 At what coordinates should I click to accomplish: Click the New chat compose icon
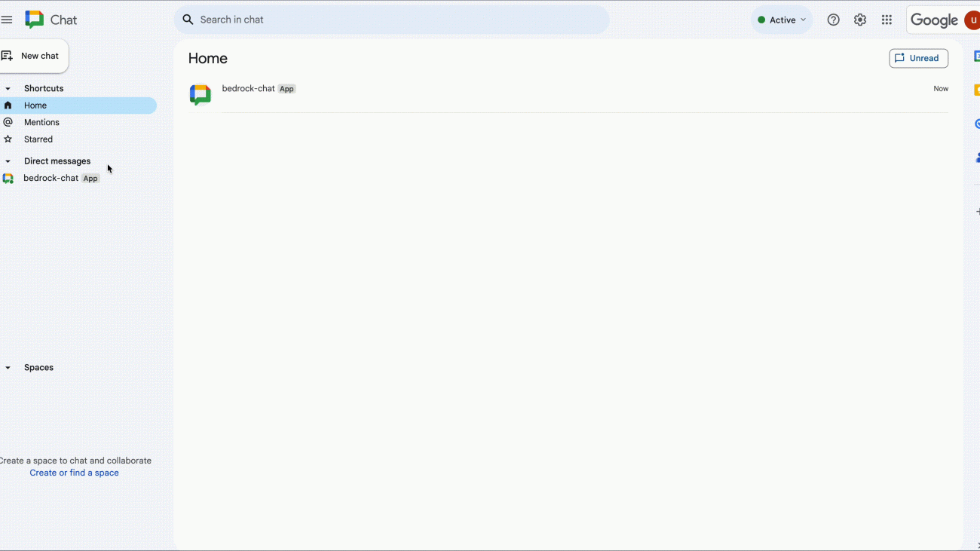(7, 56)
